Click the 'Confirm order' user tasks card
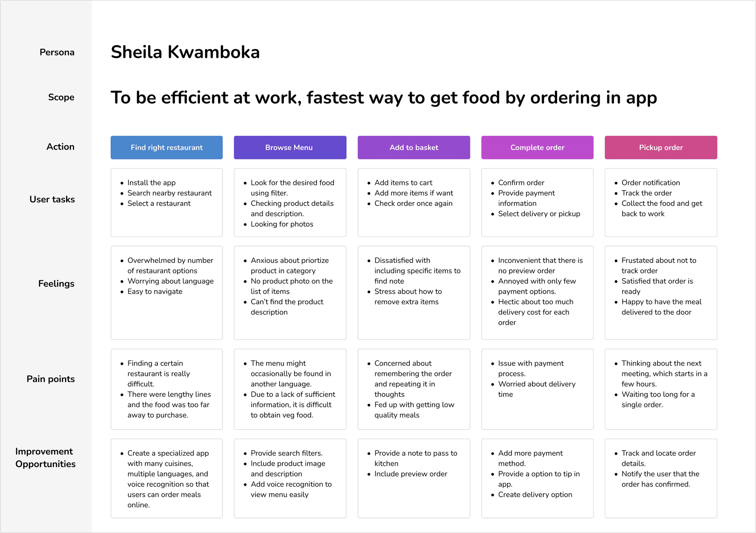 click(x=537, y=203)
